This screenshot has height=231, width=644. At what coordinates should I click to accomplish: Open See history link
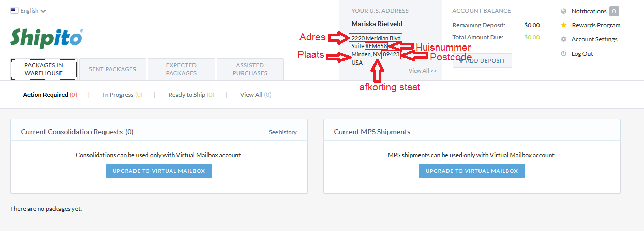point(283,132)
